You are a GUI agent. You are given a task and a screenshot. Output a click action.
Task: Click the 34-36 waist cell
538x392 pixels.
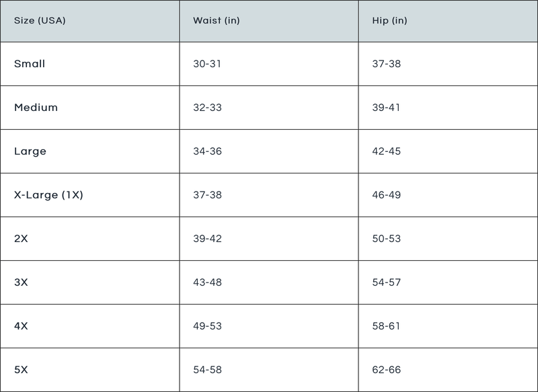click(207, 151)
